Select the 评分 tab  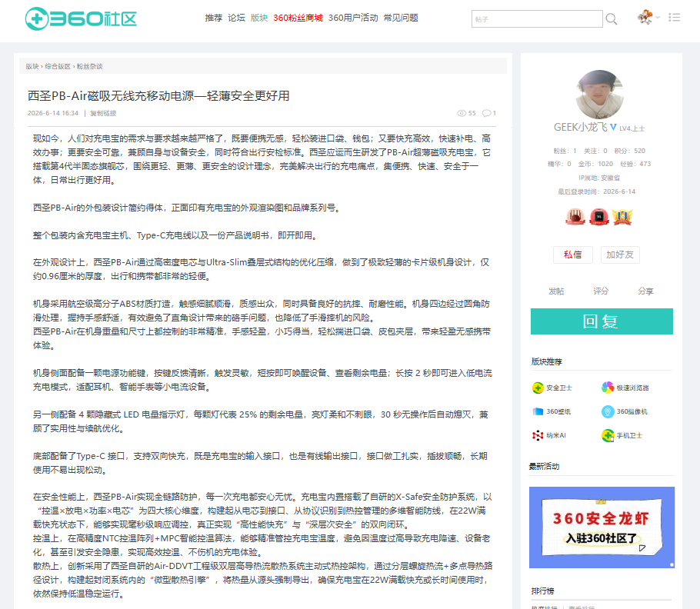pyautogui.click(x=601, y=291)
